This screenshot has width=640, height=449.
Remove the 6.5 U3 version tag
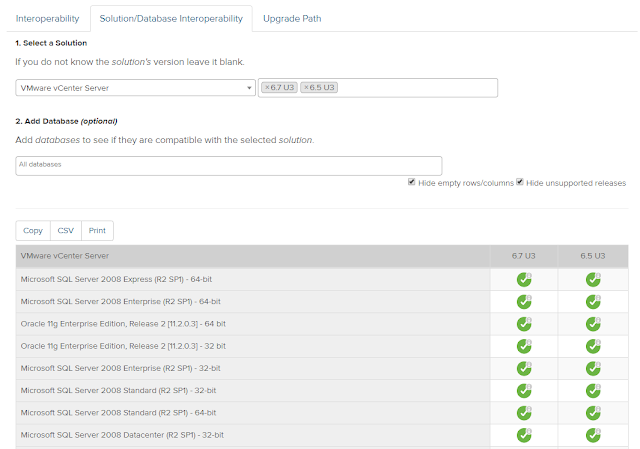[x=307, y=87]
